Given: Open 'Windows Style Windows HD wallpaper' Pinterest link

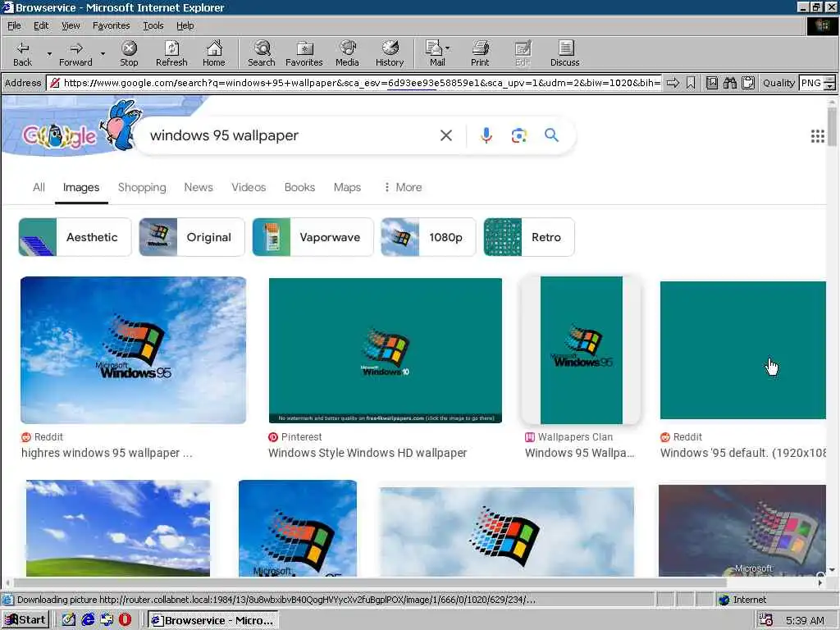Looking at the screenshot, I should coord(367,453).
